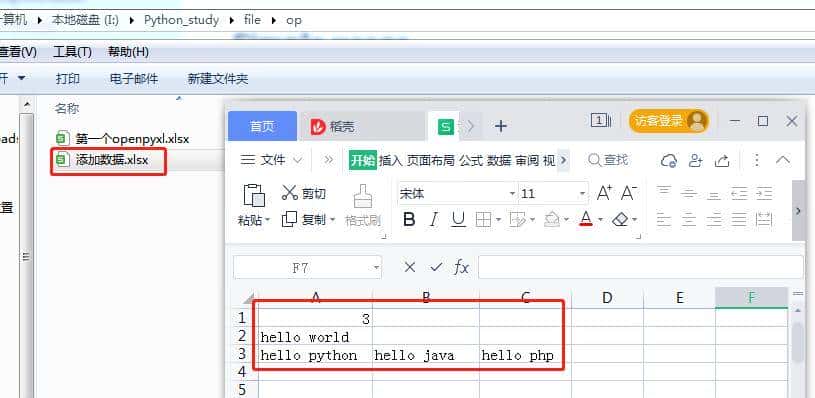815x398 pixels.
Task: Apply the cell borders icon
Action: click(x=483, y=220)
